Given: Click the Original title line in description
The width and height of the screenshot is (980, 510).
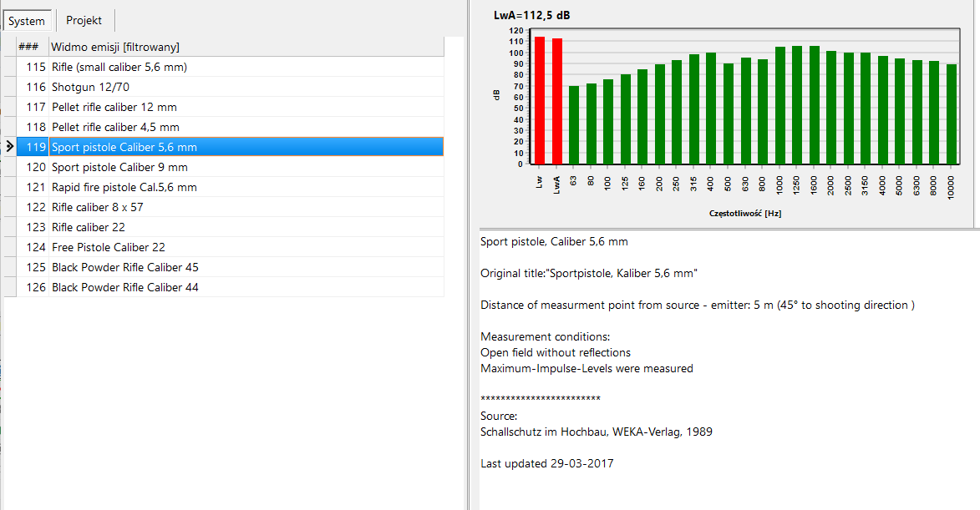Looking at the screenshot, I should coord(589,274).
